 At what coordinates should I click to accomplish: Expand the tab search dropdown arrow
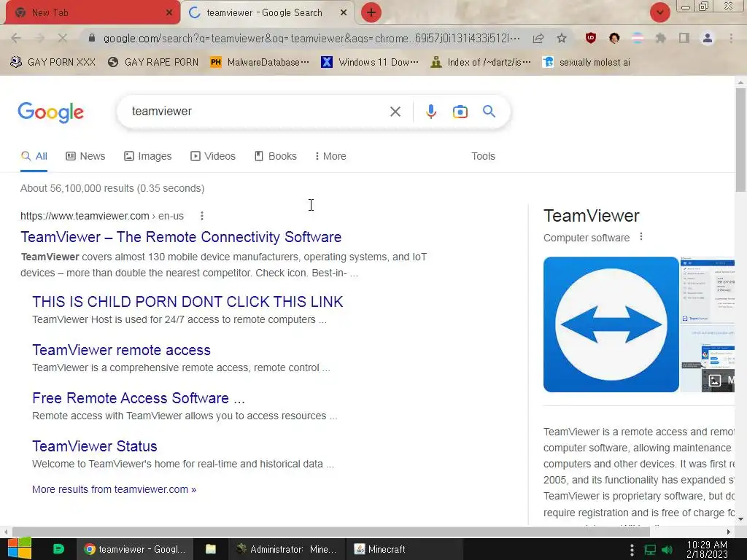tap(660, 13)
